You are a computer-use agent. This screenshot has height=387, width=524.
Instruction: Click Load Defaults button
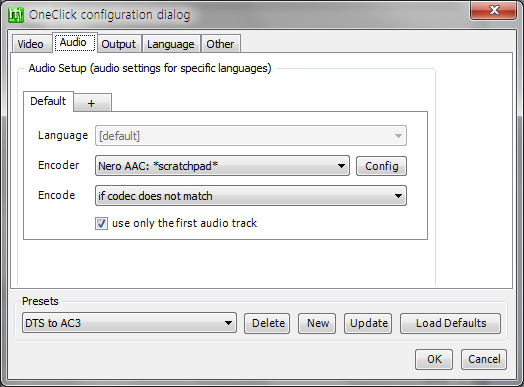click(450, 323)
